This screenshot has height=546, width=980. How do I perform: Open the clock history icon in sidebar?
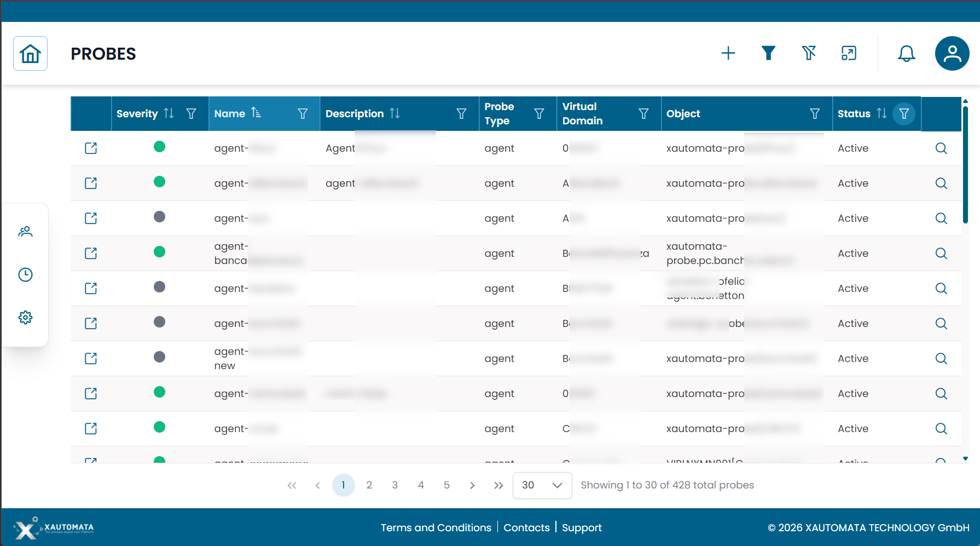coord(25,274)
